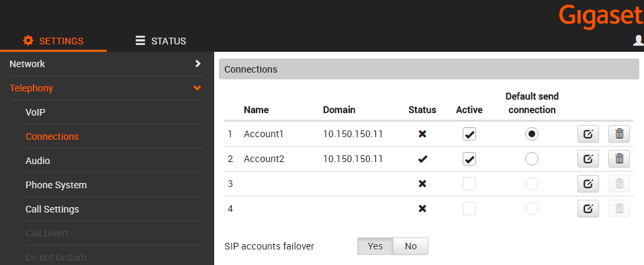
Task: Set SIP accounts failover to No
Action: [x=411, y=246]
